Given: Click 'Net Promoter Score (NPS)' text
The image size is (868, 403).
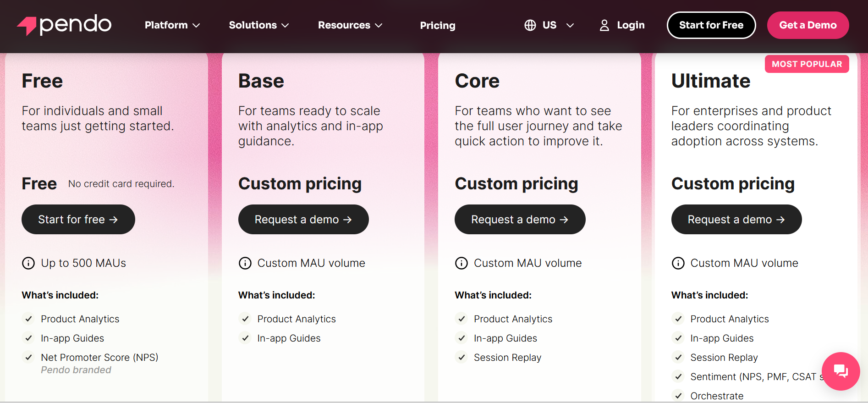Looking at the screenshot, I should coord(99,358).
